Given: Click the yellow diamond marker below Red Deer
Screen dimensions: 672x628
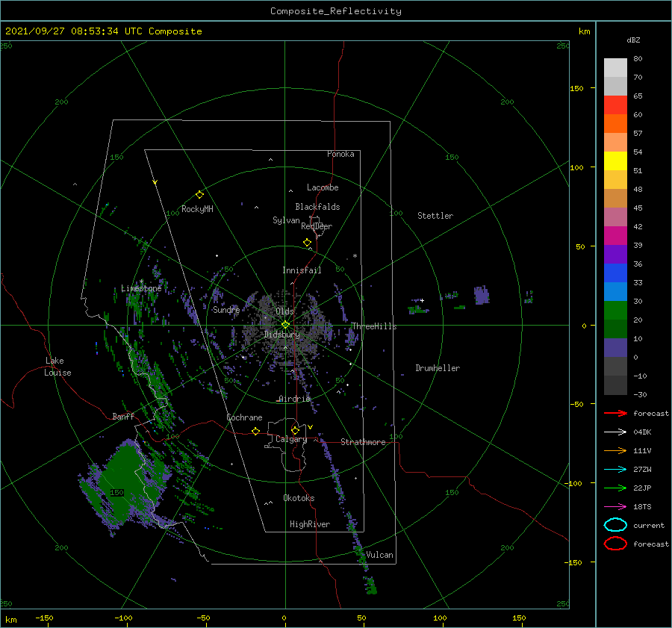Looking at the screenshot, I should pyautogui.click(x=308, y=243).
